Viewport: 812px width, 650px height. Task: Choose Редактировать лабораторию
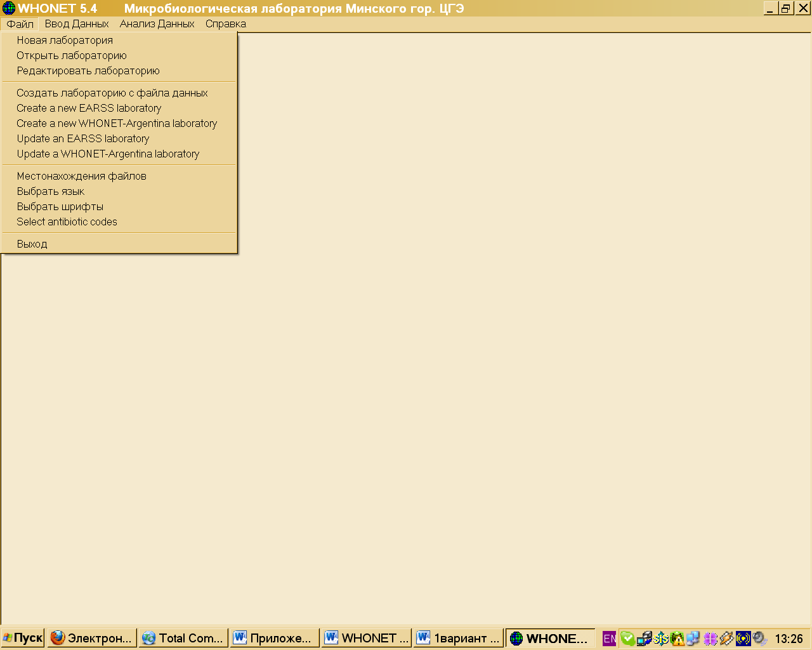[119, 70]
